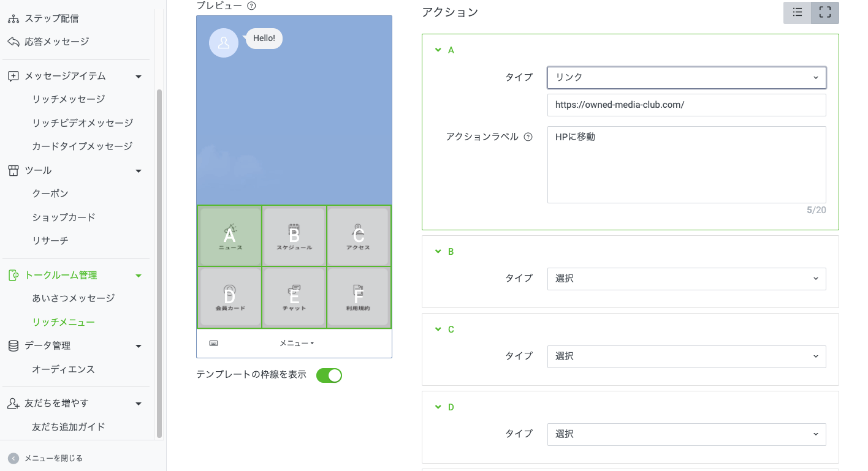Toggle the template border display switch
The width and height of the screenshot is (868, 471).
329,375
